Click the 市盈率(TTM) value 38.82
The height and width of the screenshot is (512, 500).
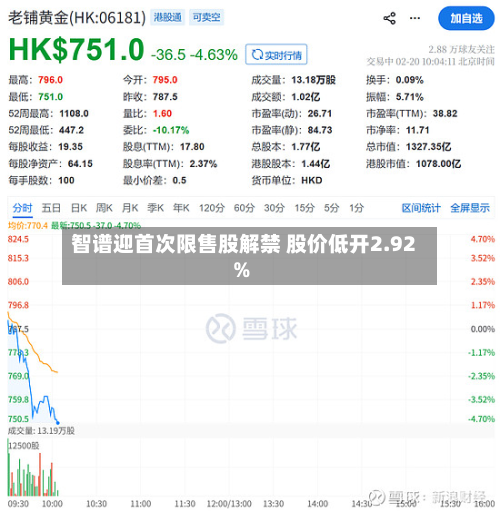(x=445, y=114)
